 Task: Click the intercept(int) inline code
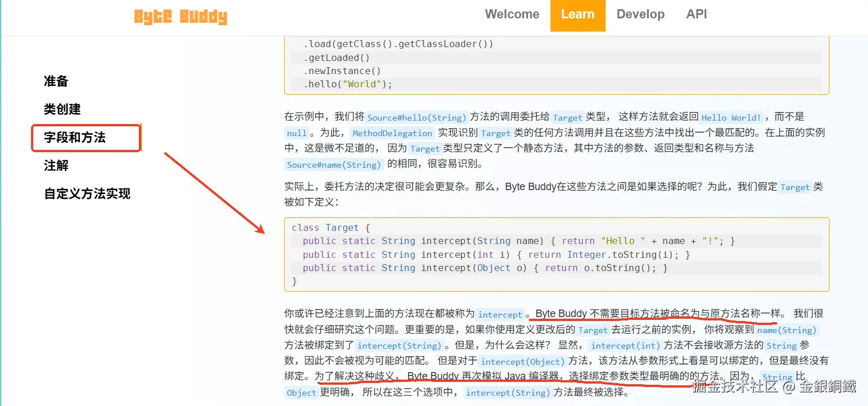pos(625,346)
